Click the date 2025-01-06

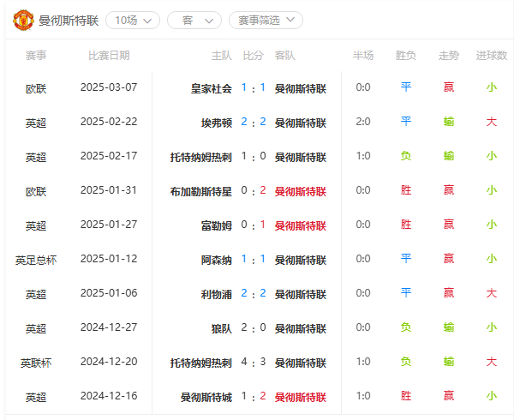pos(109,293)
